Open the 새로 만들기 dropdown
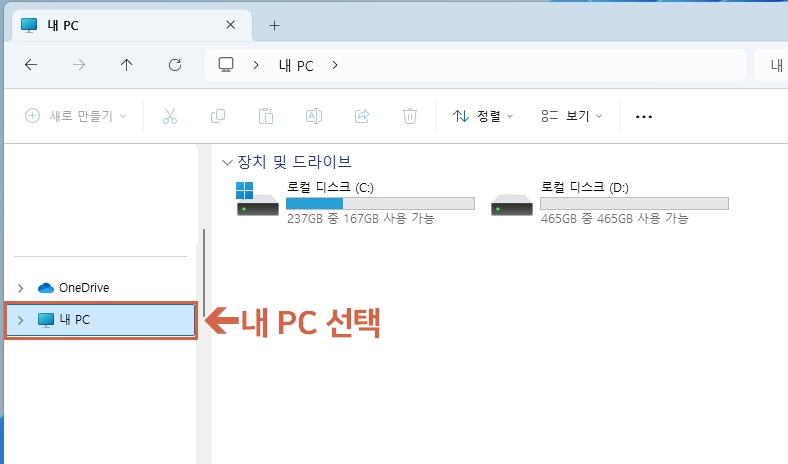 pos(75,116)
